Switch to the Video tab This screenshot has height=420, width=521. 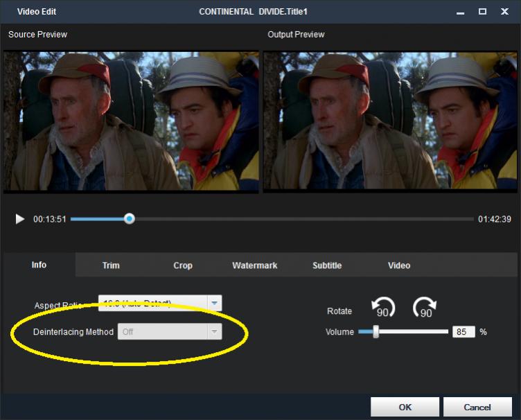point(399,265)
